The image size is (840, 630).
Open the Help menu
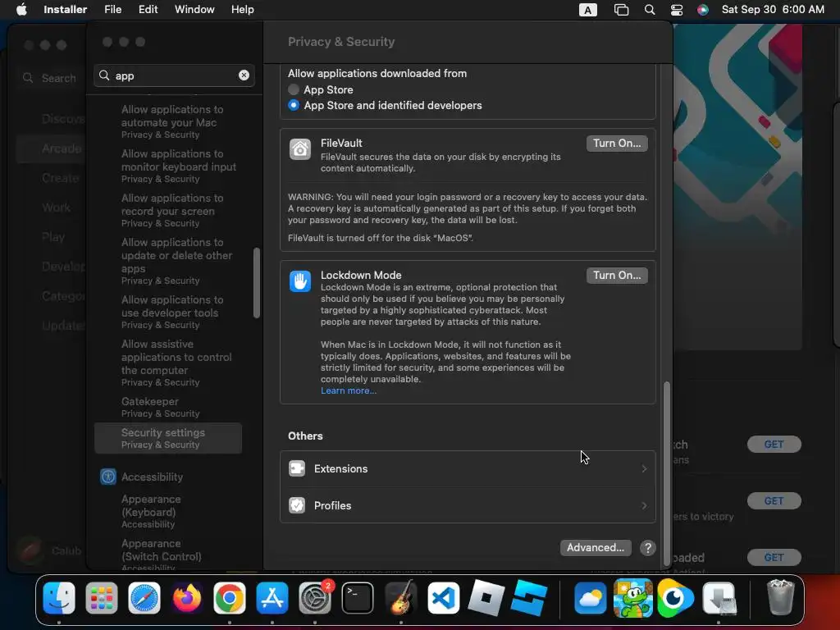[x=242, y=10]
